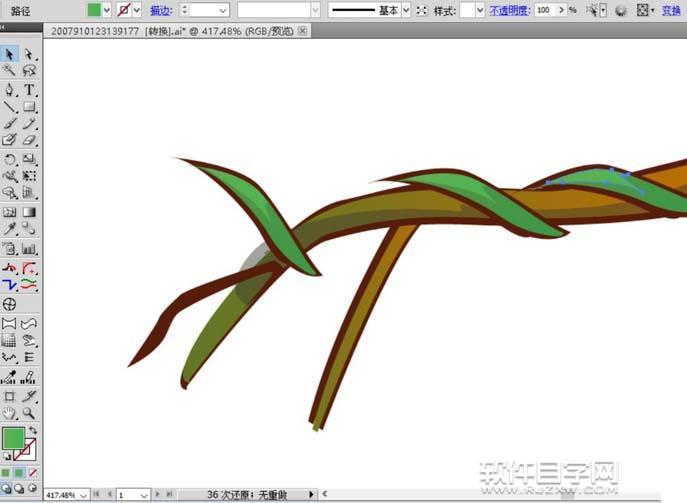
Task: Select the Direct Selection tool
Action: pyautogui.click(x=29, y=54)
